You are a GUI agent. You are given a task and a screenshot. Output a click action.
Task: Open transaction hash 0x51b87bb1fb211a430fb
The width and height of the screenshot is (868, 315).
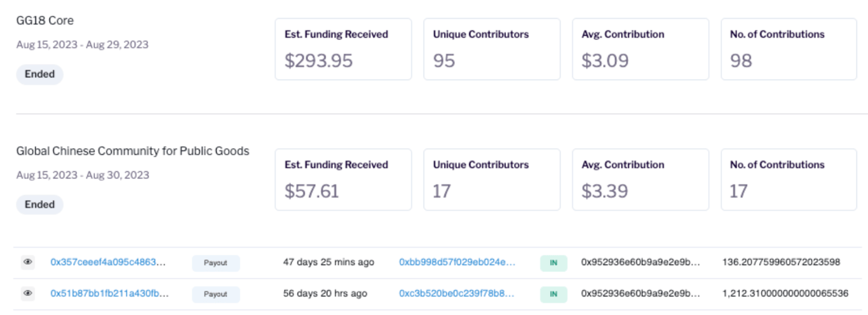click(109, 293)
